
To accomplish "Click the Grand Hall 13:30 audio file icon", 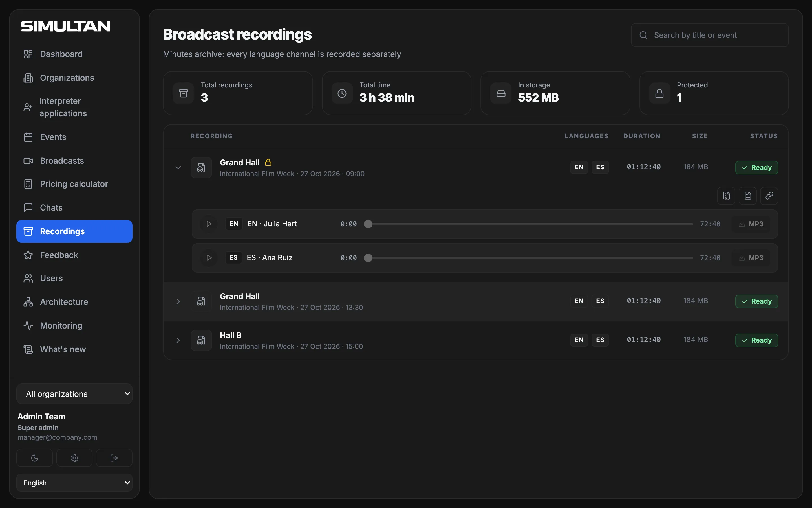I will point(201,301).
